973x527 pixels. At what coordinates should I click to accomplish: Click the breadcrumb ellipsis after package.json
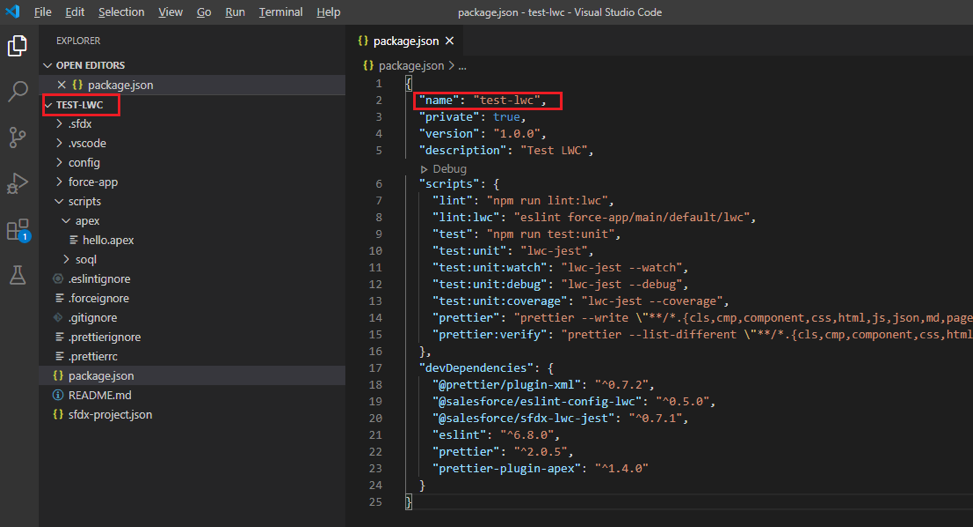click(462, 66)
